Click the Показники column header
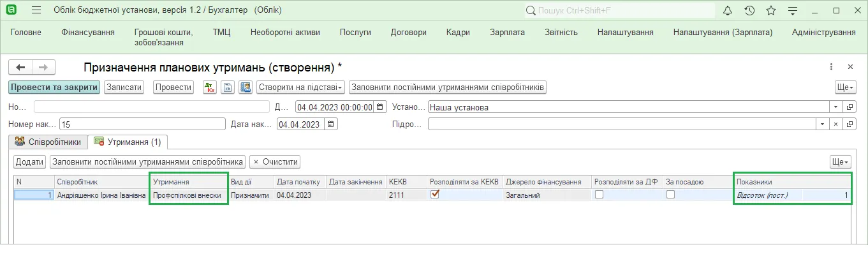This screenshot has height=254, width=868. pos(793,182)
